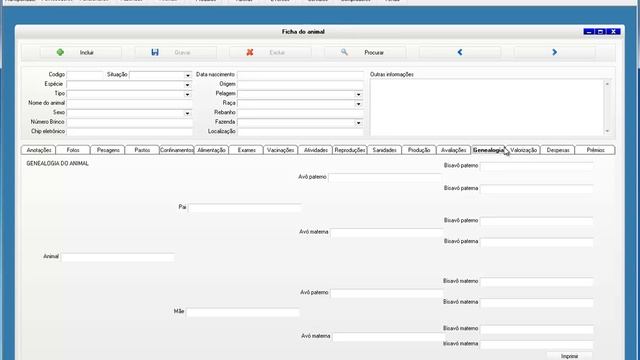
Task: Select the Genealogia tab
Action: pos(488,150)
